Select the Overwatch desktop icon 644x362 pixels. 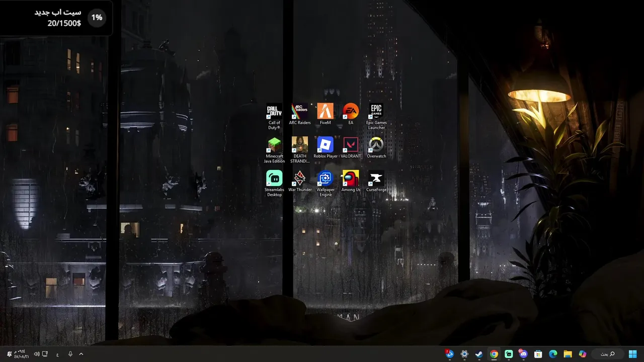point(376,148)
